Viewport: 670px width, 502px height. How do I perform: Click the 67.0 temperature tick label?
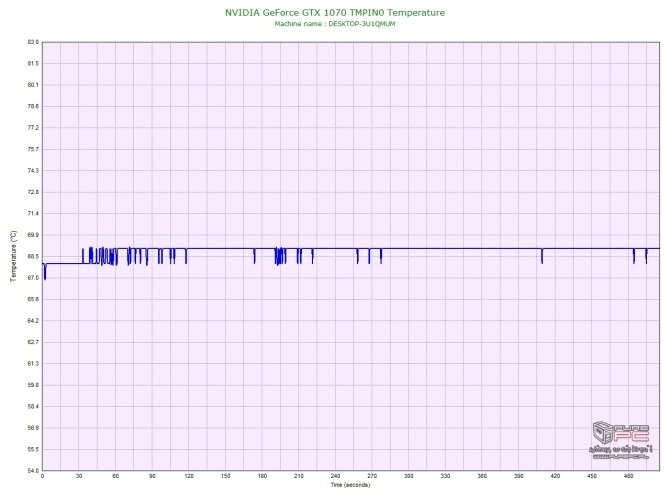click(33, 278)
